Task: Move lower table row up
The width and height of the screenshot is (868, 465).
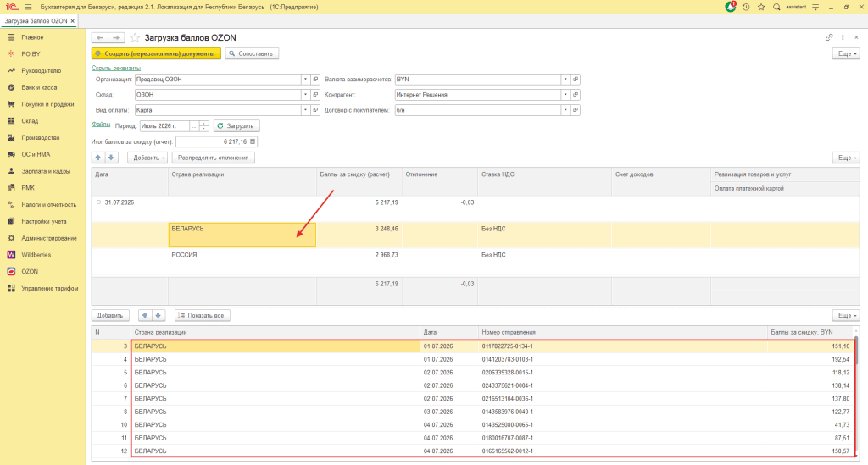Action: [x=145, y=315]
